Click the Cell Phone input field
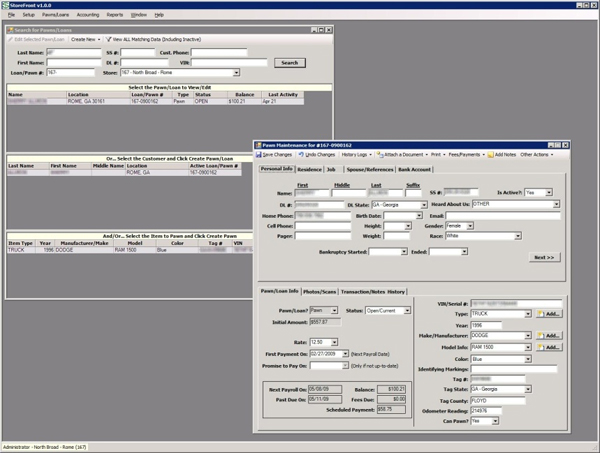 click(x=323, y=226)
